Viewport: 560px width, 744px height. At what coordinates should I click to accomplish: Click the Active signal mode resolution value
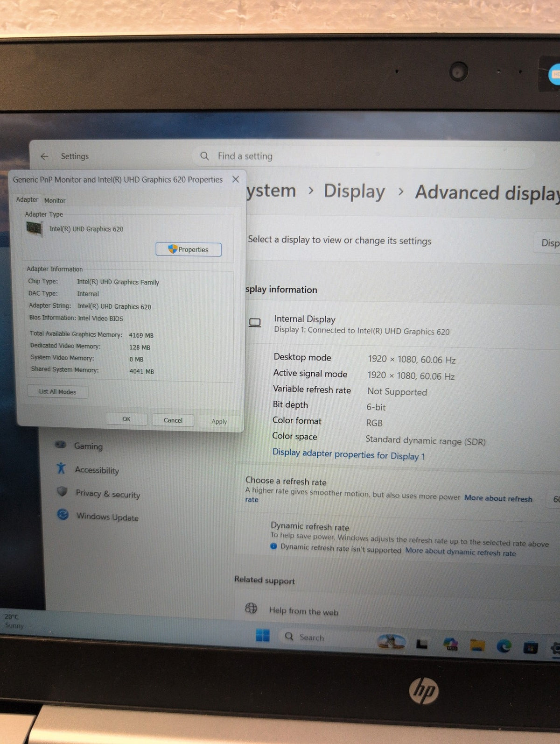click(411, 376)
